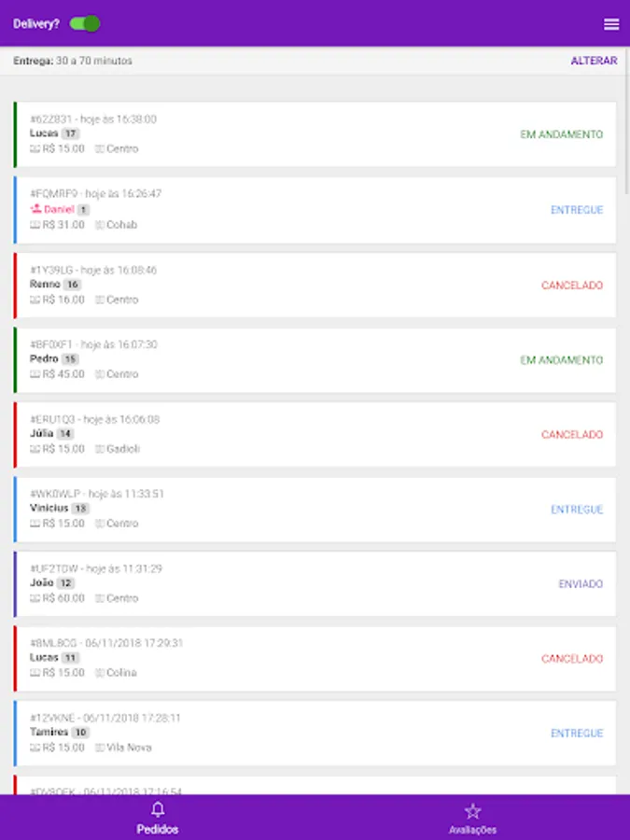Click ENTREGUE status on Tamires order
630x840 pixels.
pos(577,734)
